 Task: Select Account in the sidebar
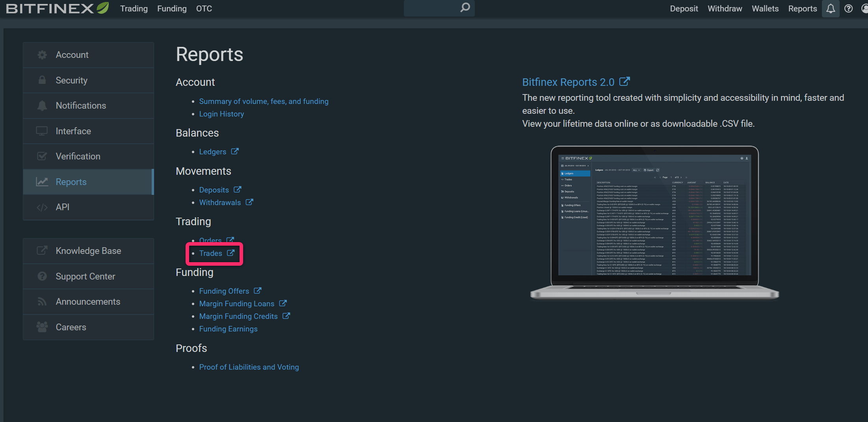tap(88, 55)
